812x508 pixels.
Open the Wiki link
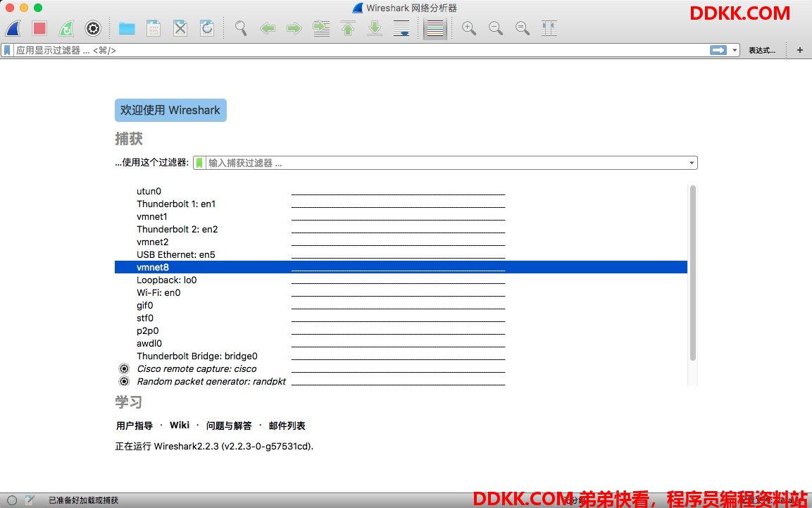click(179, 425)
